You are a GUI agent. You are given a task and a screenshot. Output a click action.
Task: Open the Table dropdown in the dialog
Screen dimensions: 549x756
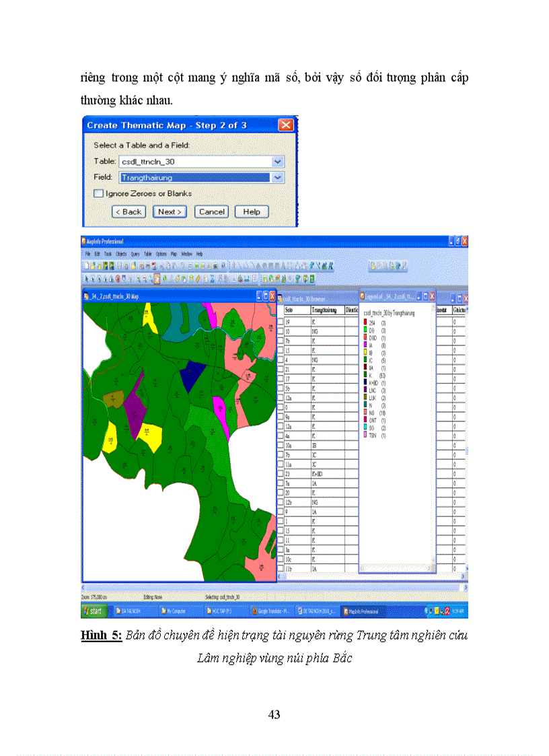point(277,161)
